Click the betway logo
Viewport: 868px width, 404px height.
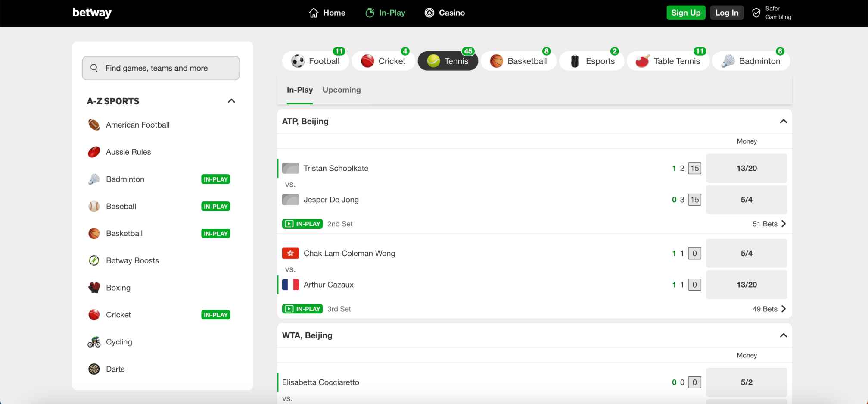pos(92,13)
